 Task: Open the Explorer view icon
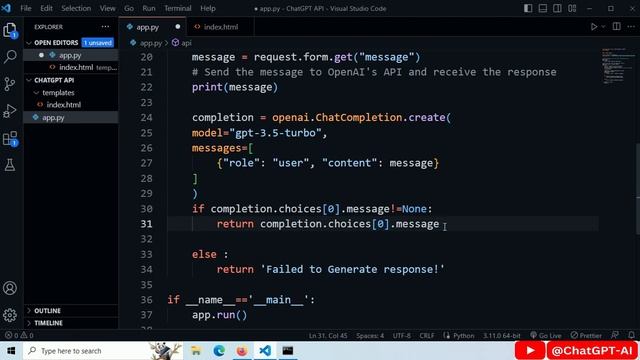click(x=10, y=30)
